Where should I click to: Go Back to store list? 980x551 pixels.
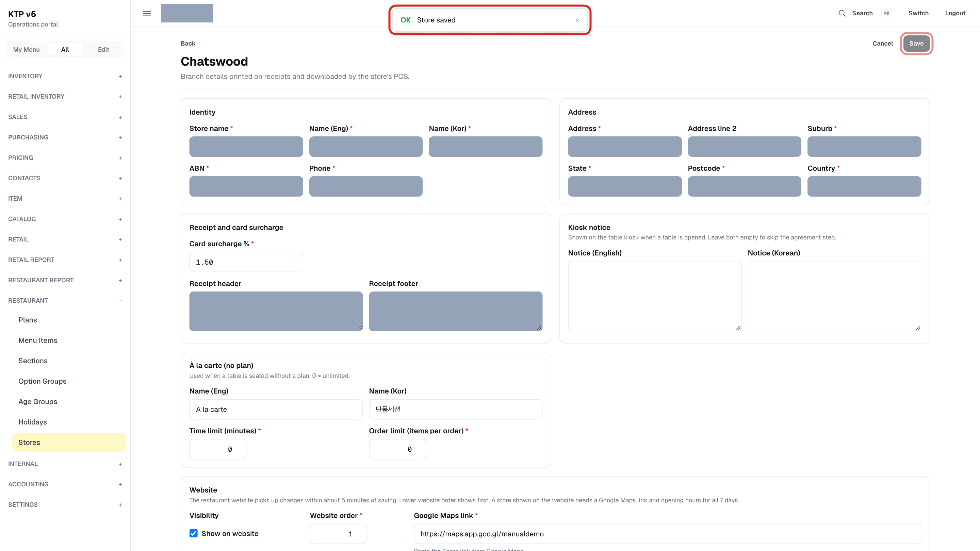[188, 43]
